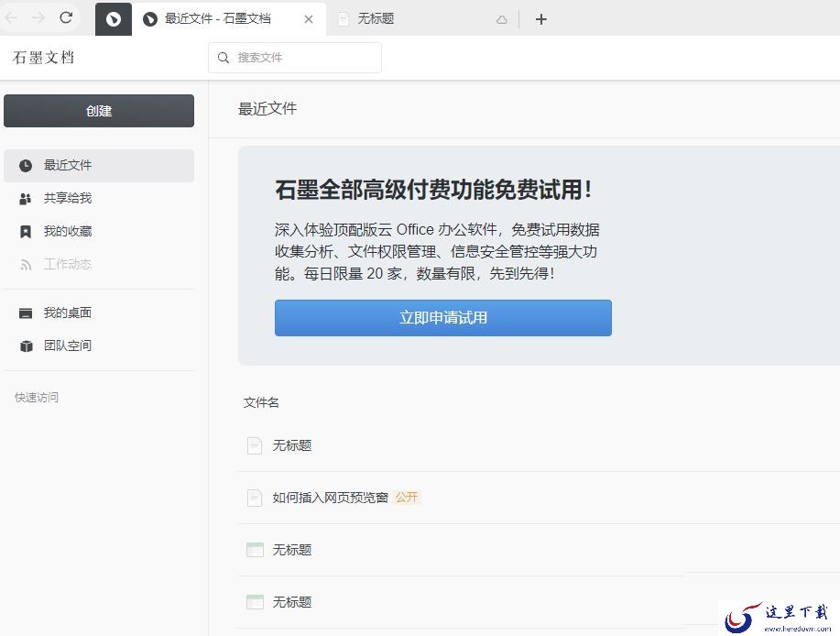The width and height of the screenshot is (840, 636).
Task: Click the promo headline 石墨全部高级付费功能免费试用
Action: 433,190
